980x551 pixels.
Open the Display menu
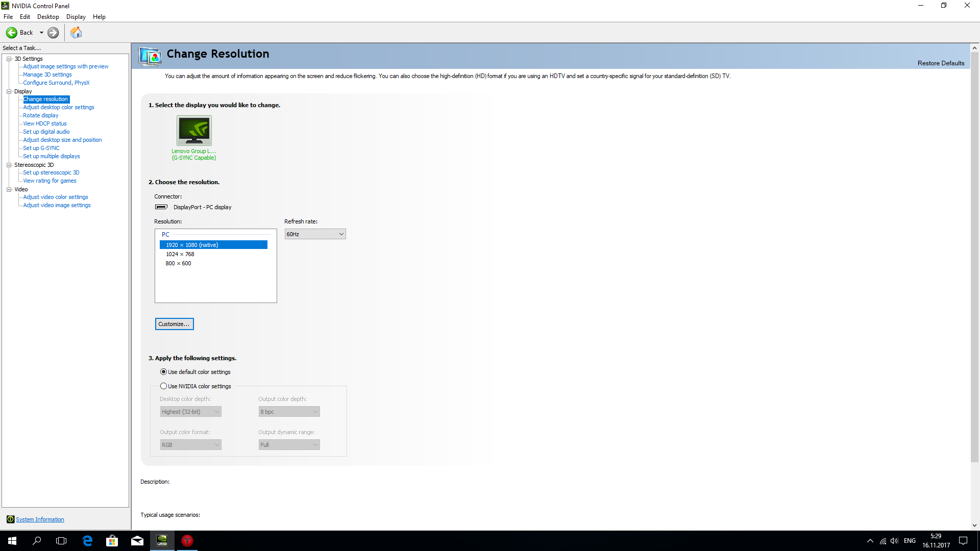point(76,17)
